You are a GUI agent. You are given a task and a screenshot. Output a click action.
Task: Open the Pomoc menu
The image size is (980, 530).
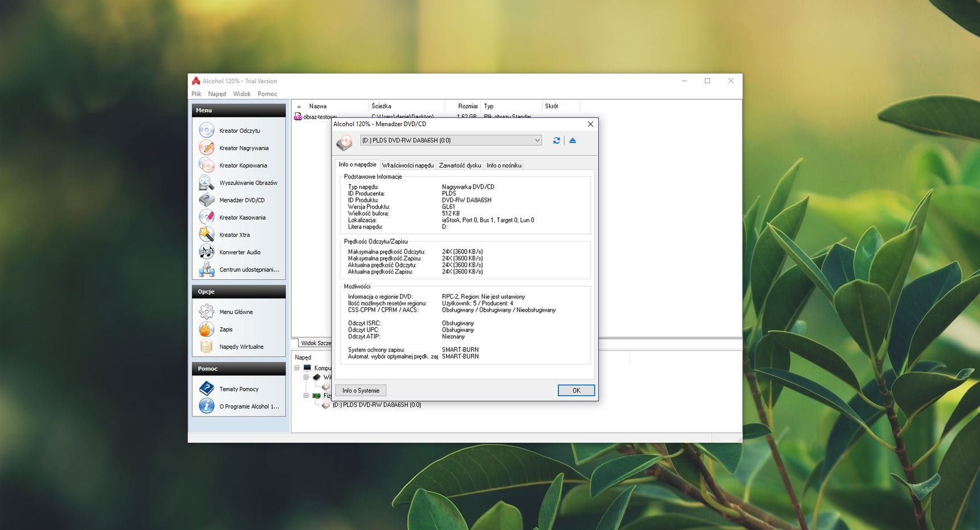(267, 94)
